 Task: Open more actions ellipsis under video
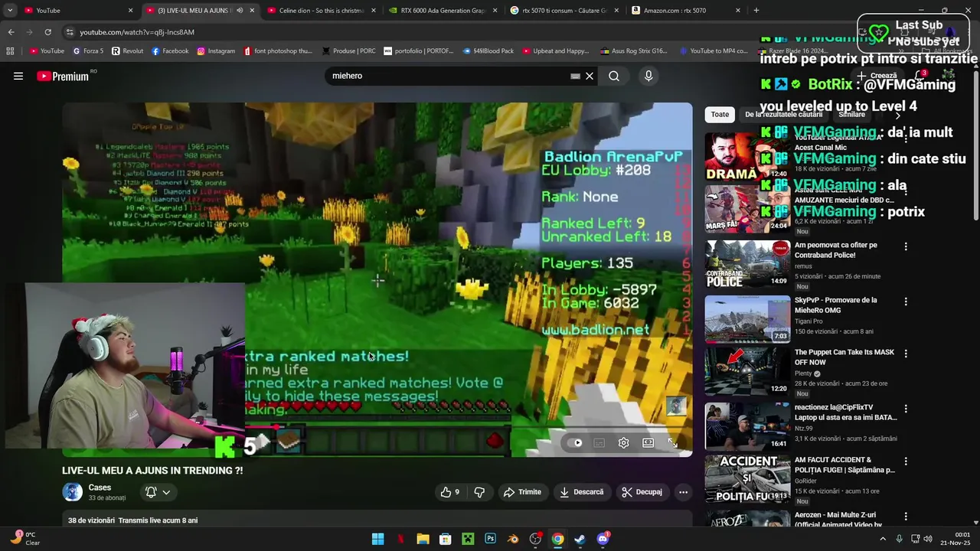tap(683, 492)
